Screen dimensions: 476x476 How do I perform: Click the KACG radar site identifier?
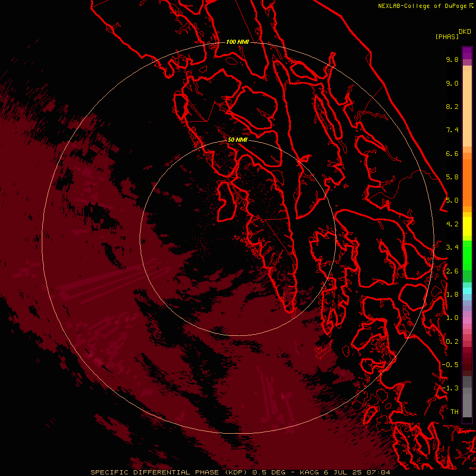(309, 472)
